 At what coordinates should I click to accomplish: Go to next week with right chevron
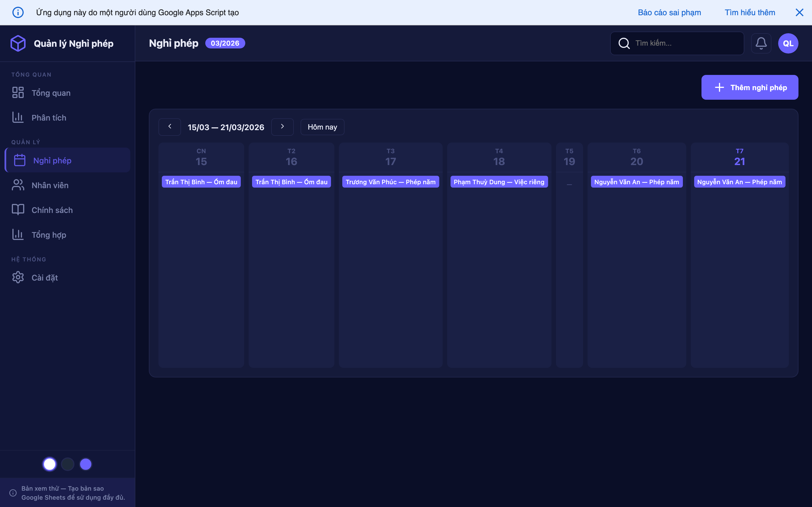[282, 127]
